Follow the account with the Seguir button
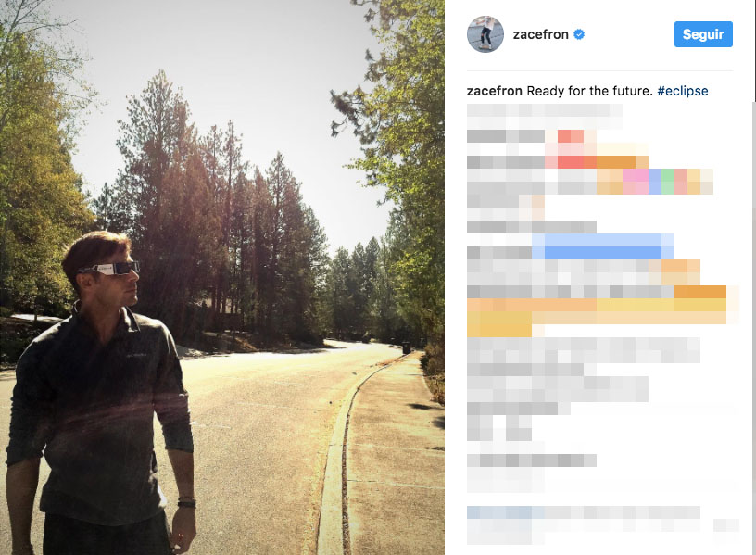 (703, 34)
